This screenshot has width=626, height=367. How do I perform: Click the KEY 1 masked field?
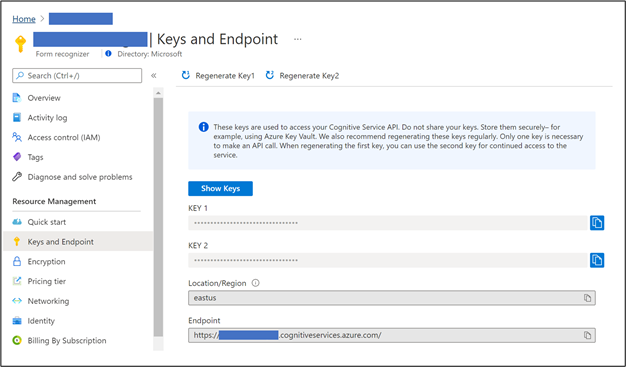388,223
